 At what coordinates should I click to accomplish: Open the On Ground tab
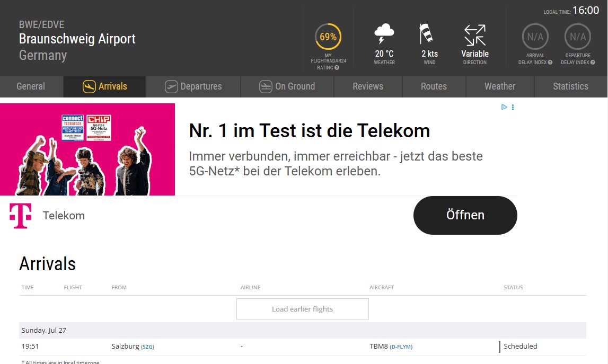pyautogui.click(x=287, y=86)
